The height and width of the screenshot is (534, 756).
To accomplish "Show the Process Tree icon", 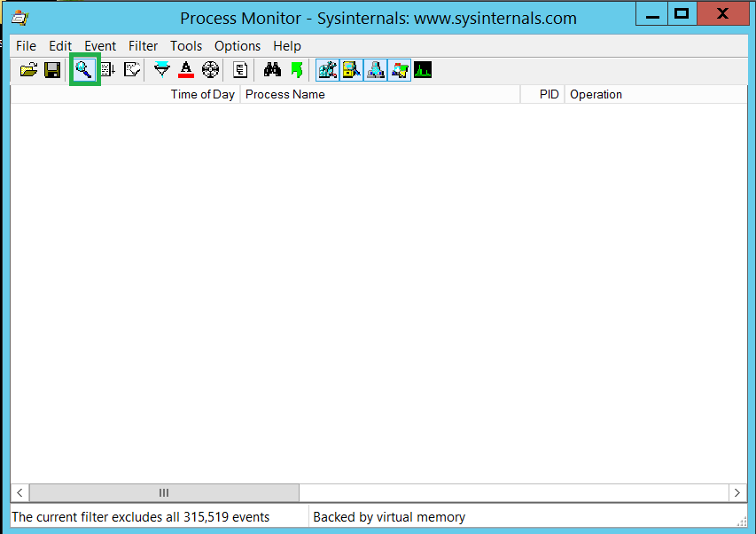I will [240, 70].
